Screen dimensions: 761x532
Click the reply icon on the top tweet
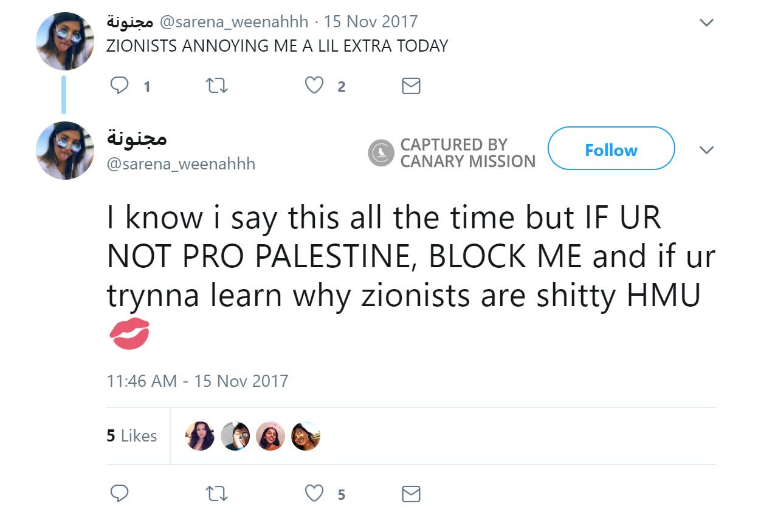click(x=120, y=86)
